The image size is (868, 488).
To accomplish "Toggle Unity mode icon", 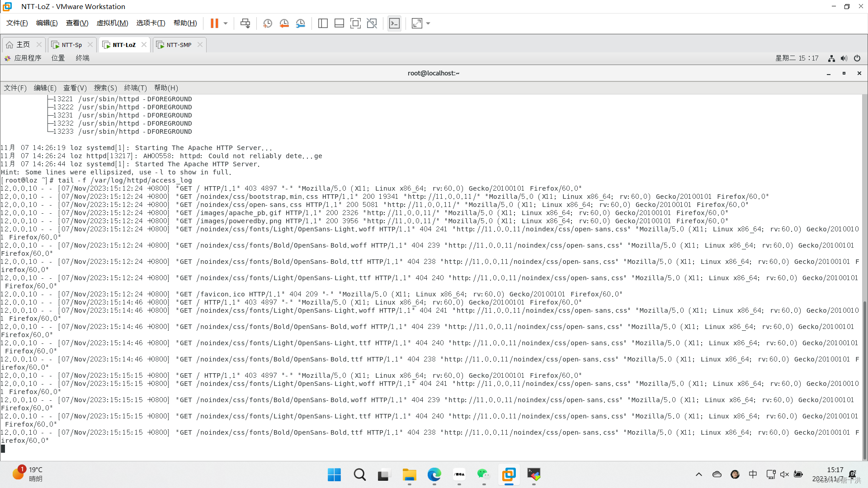I will click(372, 23).
